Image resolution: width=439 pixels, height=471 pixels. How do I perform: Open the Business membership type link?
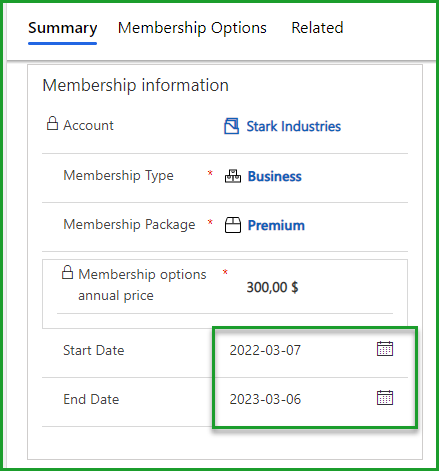coord(275,176)
